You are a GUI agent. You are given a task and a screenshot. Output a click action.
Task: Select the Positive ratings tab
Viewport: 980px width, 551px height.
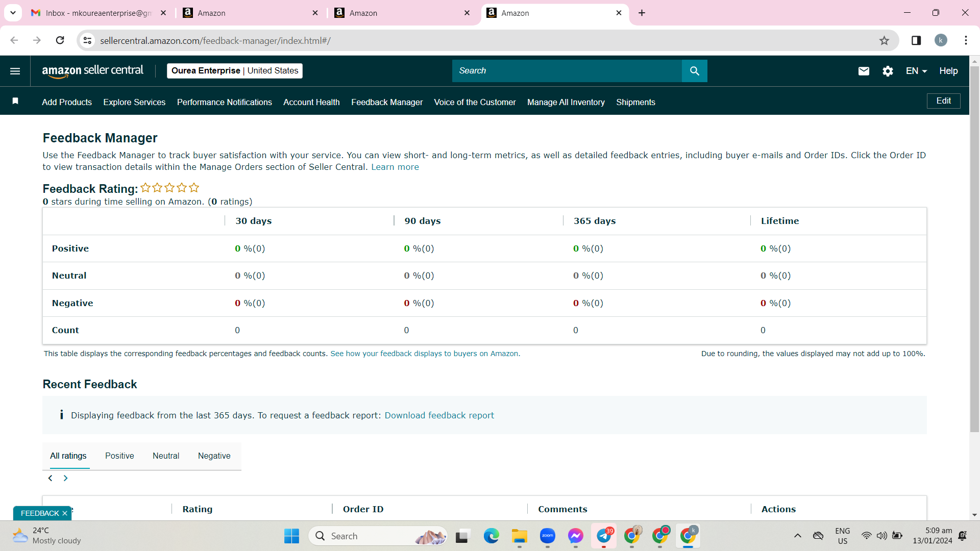coord(119,456)
